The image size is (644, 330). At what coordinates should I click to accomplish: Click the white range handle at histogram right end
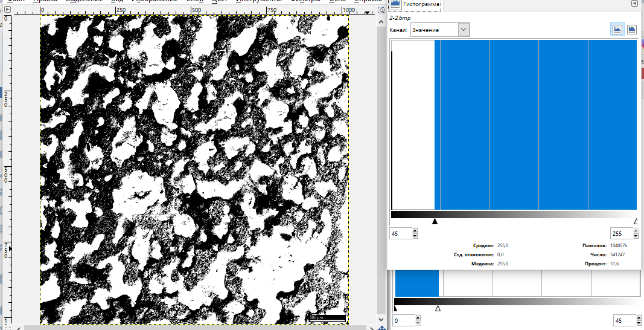point(636,221)
